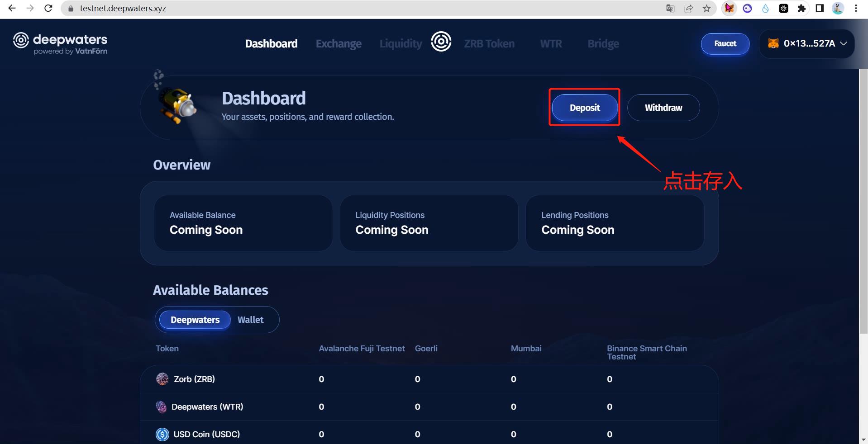Switch balances view to Wallet
The height and width of the screenshot is (444, 868).
click(250, 320)
